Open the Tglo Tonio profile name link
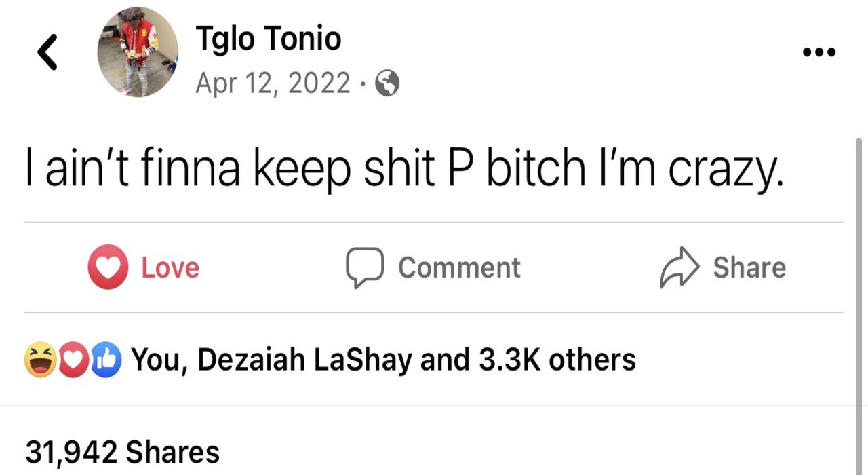868x475 pixels. [x=269, y=39]
